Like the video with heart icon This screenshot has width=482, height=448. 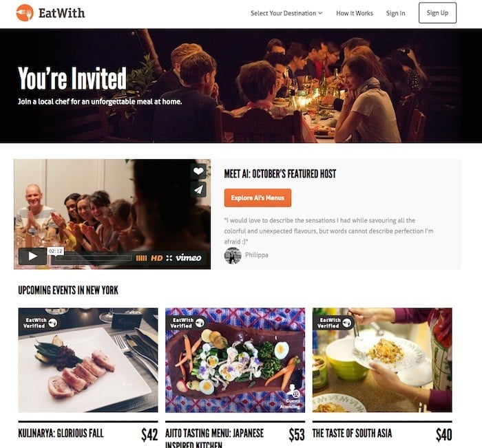198,171
